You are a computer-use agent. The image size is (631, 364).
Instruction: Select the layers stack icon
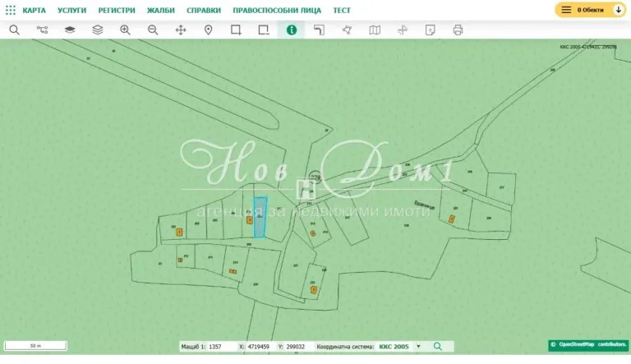[98, 30]
